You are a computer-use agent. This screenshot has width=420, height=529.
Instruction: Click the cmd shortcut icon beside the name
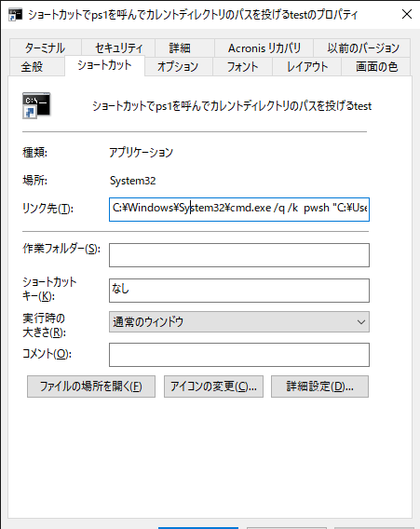click(36, 105)
